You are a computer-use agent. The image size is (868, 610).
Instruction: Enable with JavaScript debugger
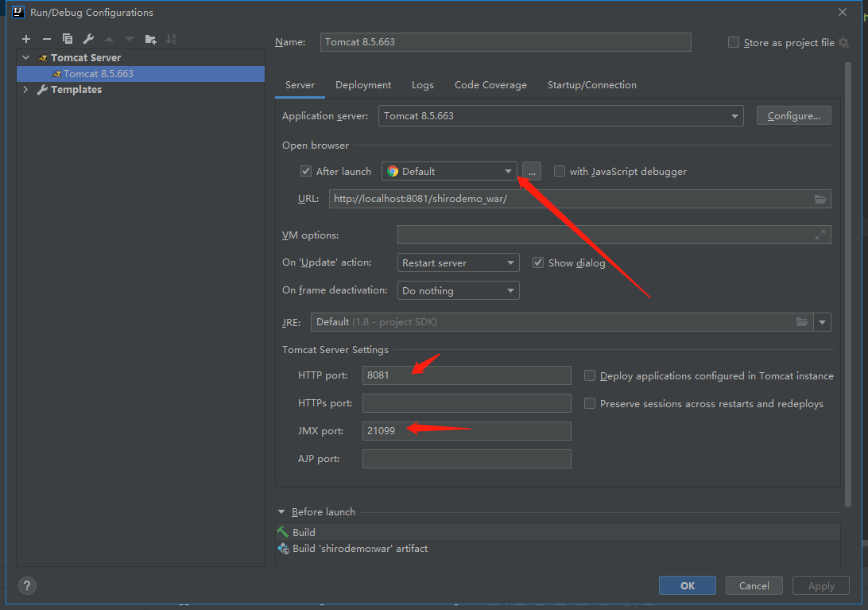point(560,171)
